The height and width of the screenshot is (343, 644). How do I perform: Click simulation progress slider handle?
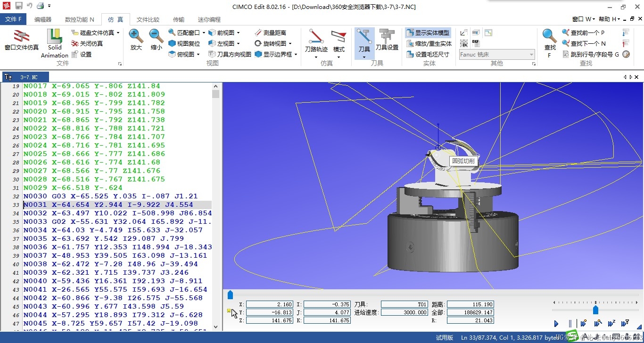coord(230,295)
